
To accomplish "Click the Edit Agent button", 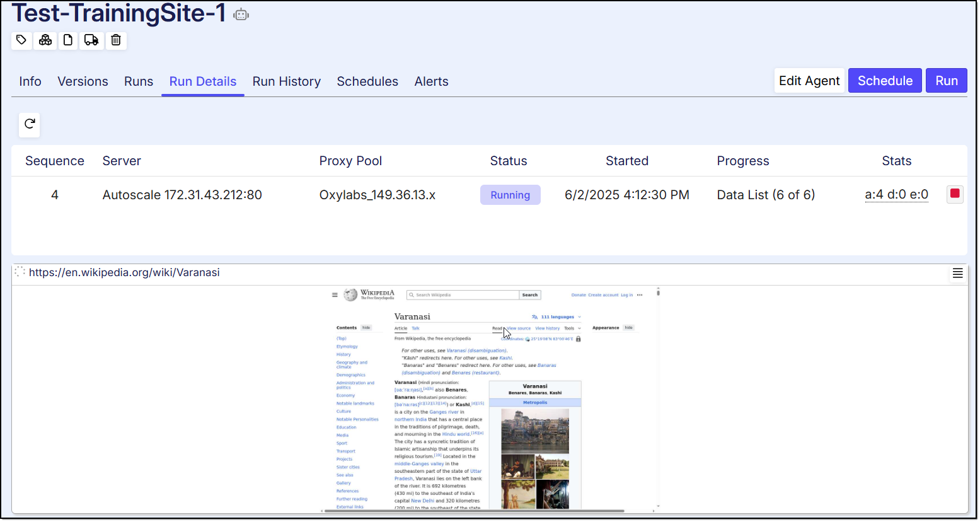I will point(809,81).
